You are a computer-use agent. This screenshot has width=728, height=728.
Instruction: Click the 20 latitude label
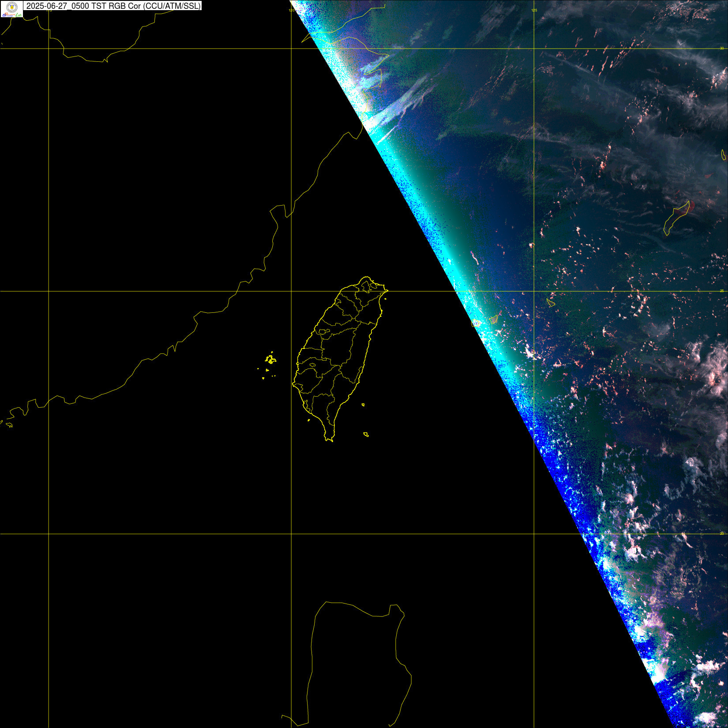(x=722, y=533)
